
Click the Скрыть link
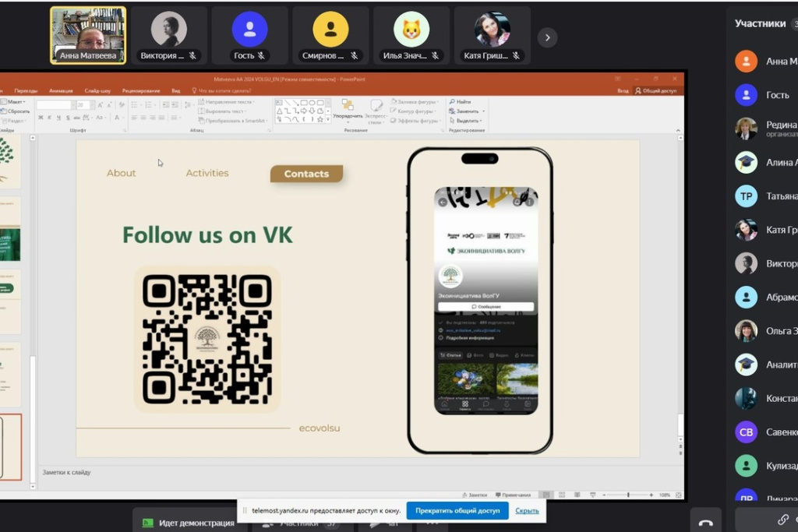pos(527,510)
